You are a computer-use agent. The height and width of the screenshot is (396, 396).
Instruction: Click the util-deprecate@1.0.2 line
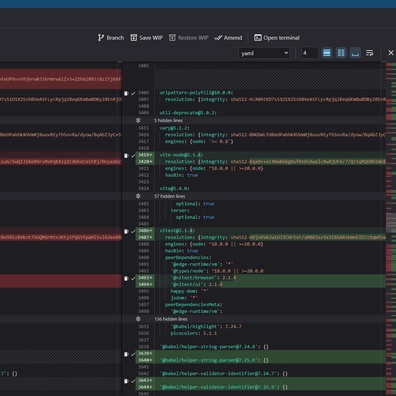(x=188, y=113)
